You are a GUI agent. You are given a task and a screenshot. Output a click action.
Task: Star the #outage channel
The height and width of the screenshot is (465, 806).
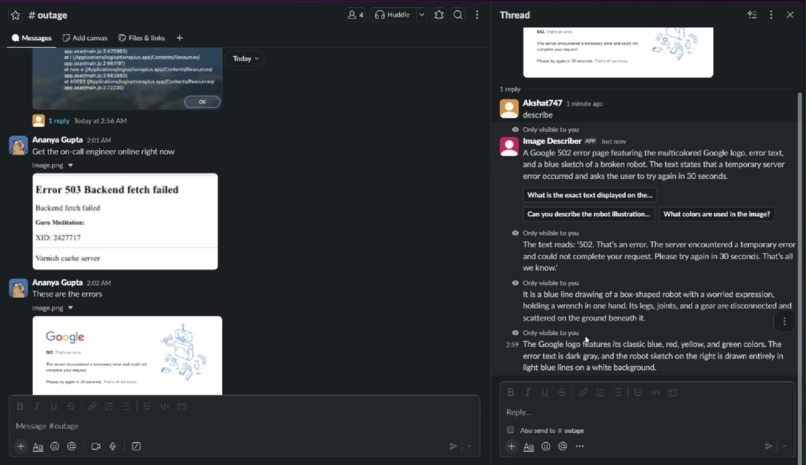[x=15, y=15]
